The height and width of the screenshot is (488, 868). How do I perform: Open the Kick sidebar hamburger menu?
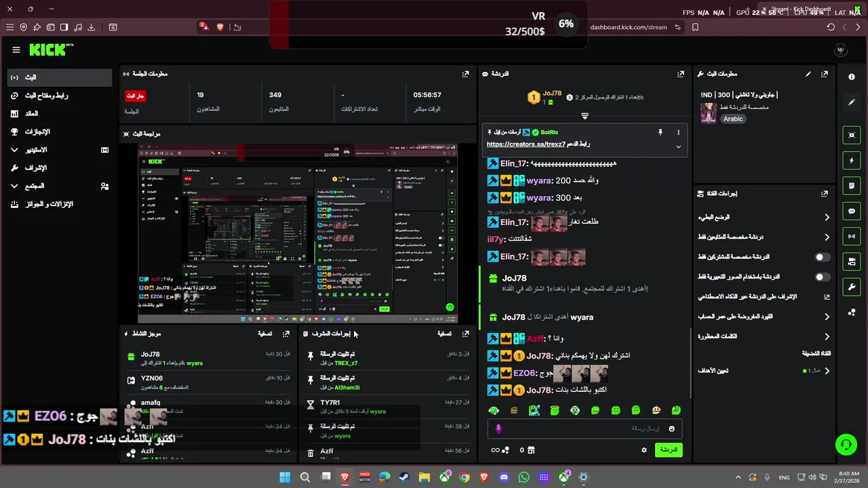pyautogui.click(x=16, y=49)
